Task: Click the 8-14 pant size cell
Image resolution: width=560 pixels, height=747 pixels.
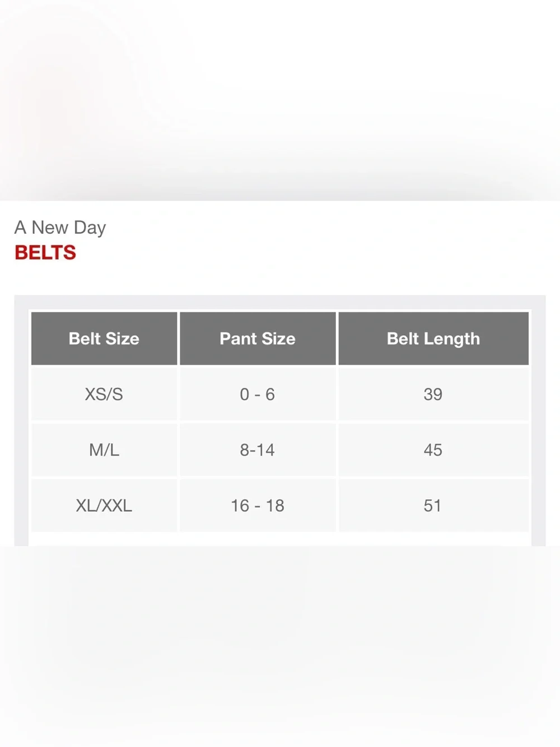Action: [x=258, y=449]
